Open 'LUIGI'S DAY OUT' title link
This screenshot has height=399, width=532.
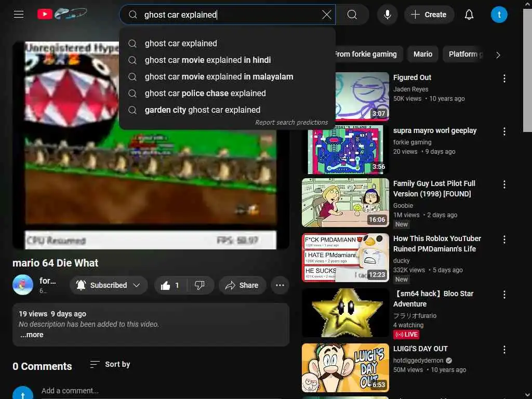pos(420,349)
